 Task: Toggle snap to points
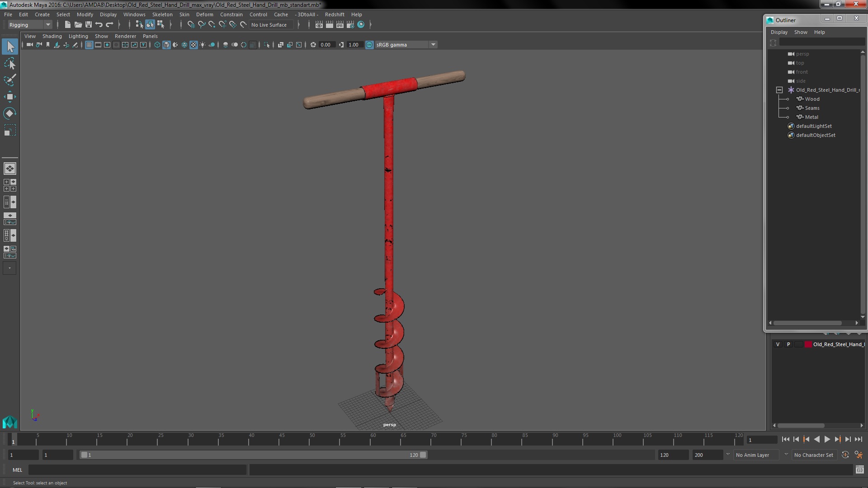[212, 24]
